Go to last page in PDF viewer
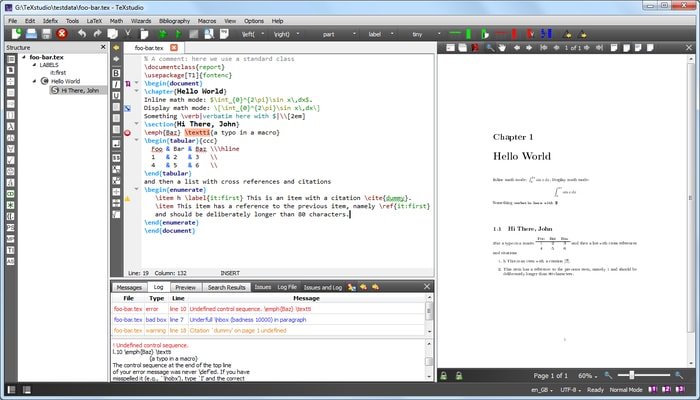This screenshot has width=700, height=400. [600, 48]
